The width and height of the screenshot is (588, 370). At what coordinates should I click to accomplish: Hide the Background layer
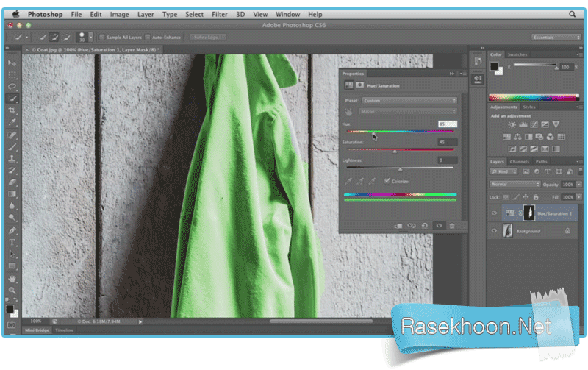point(494,231)
